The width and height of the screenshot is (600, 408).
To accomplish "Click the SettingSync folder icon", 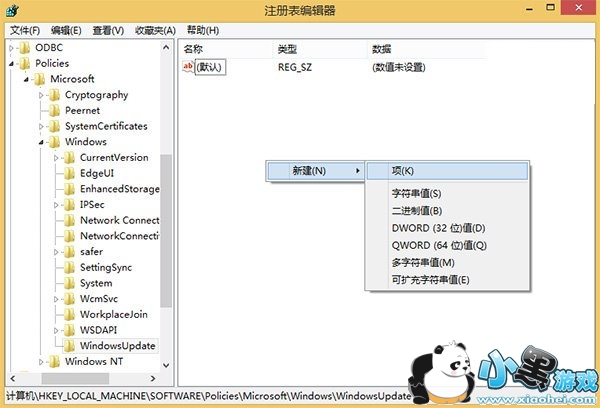I will pos(70,268).
